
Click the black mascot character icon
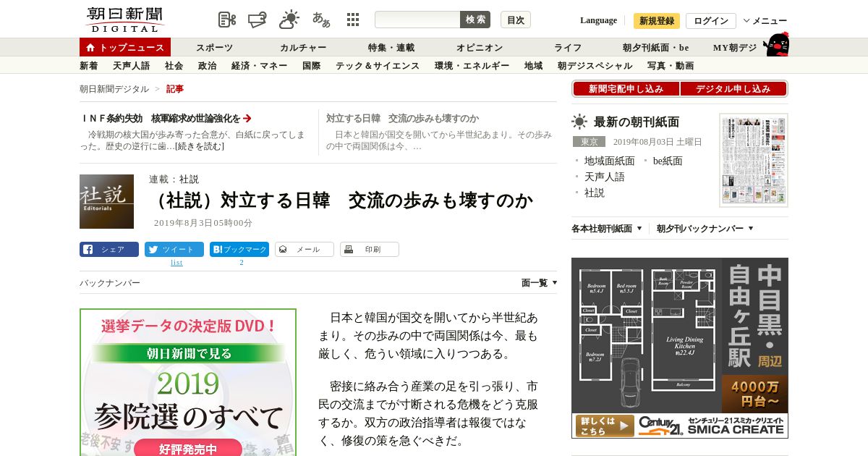coord(776,44)
